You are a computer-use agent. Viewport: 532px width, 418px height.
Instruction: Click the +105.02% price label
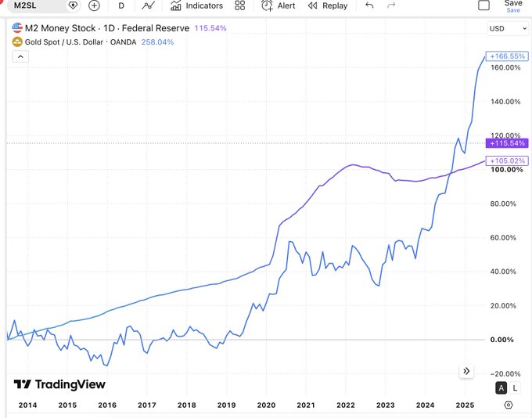pos(507,161)
